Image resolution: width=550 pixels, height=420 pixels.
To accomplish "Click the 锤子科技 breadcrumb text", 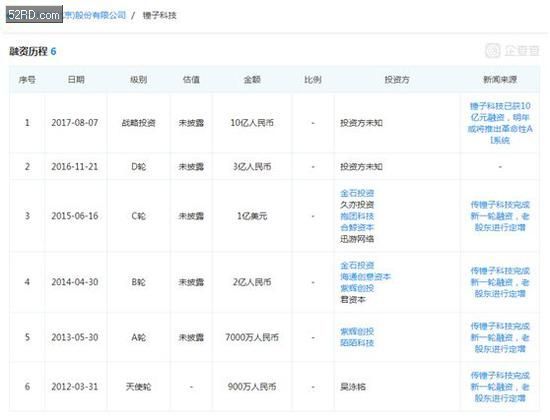I will (160, 15).
